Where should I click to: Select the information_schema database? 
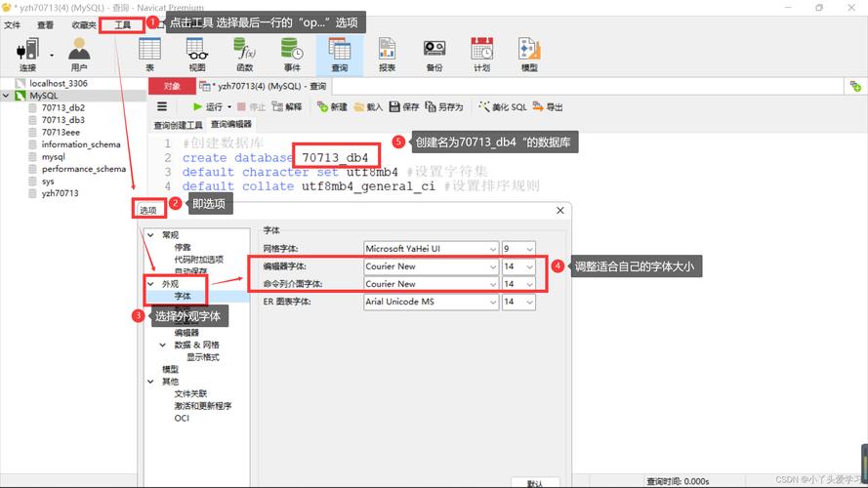tap(81, 144)
